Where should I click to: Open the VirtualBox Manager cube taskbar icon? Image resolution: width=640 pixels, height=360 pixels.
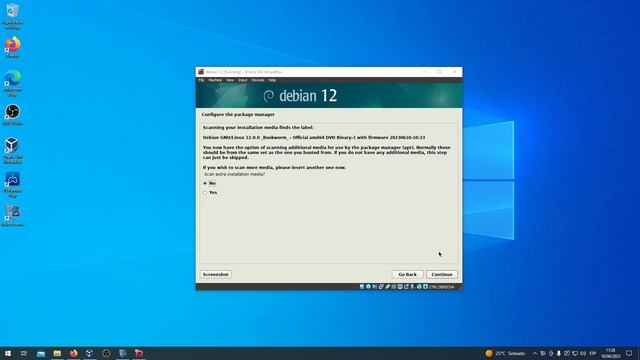[x=89, y=353]
